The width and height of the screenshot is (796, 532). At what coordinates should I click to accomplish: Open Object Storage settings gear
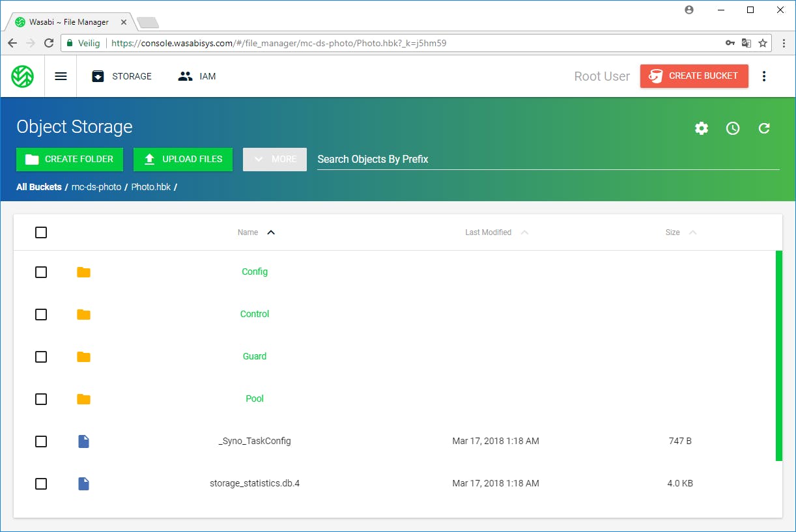(702, 128)
